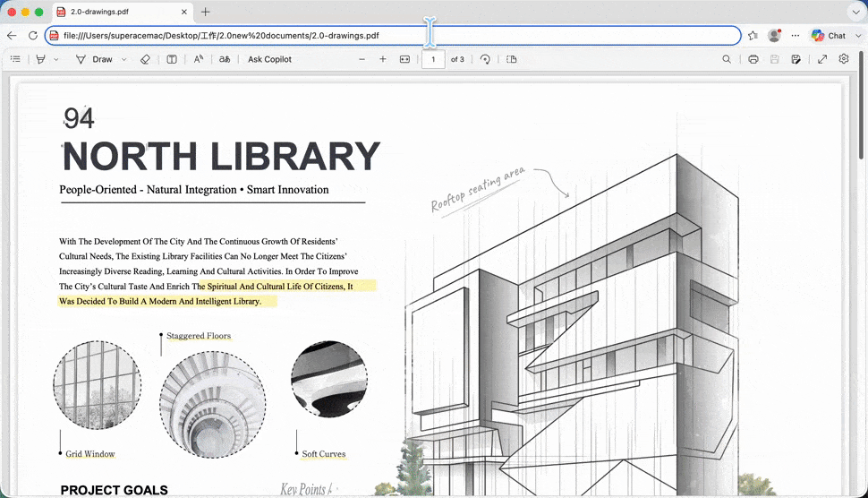Click the 'Staggered Floors' label
This screenshot has height=498, width=868.
coord(199,336)
